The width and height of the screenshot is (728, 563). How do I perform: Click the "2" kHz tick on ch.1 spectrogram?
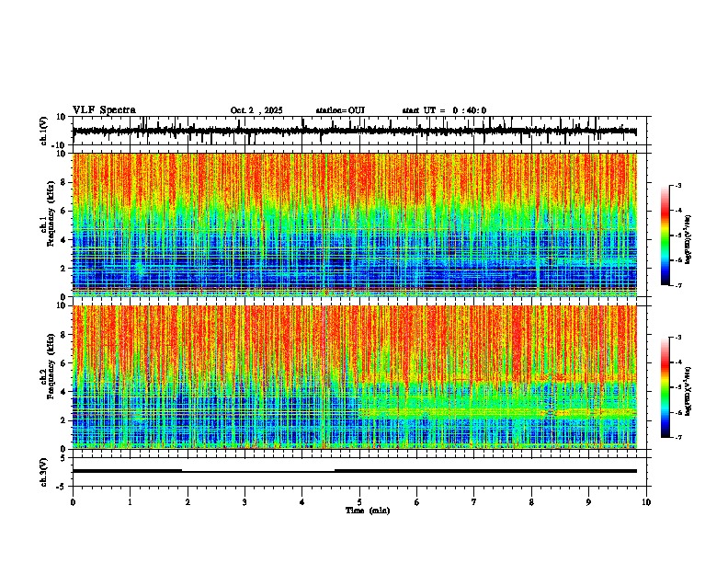point(63,268)
